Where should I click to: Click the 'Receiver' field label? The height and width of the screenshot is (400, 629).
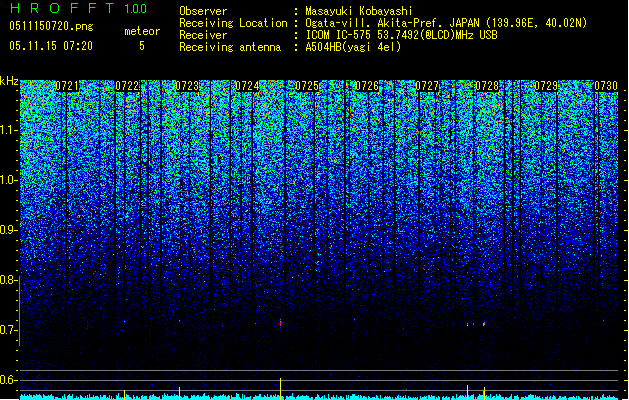203,35
